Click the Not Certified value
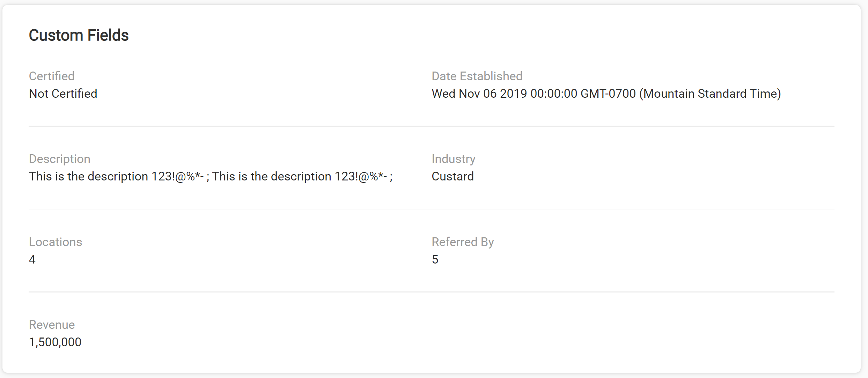This screenshot has width=868, height=378. pyautogui.click(x=63, y=94)
